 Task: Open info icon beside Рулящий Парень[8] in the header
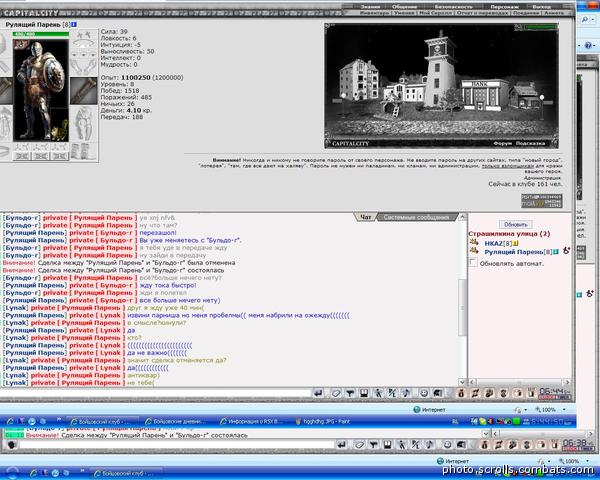[74, 24]
